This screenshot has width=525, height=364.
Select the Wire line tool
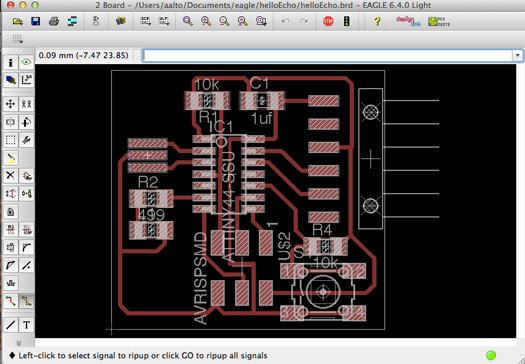(x=10, y=325)
